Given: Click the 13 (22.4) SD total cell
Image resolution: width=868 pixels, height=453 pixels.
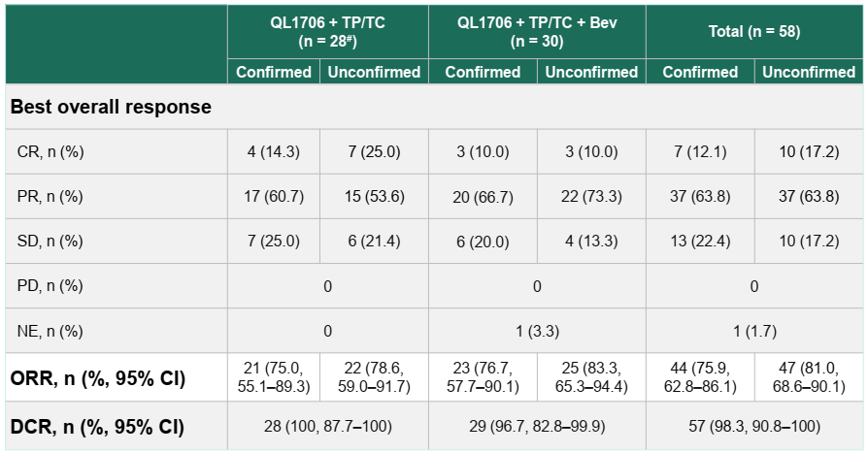Looking at the screenshot, I should click(x=700, y=242).
